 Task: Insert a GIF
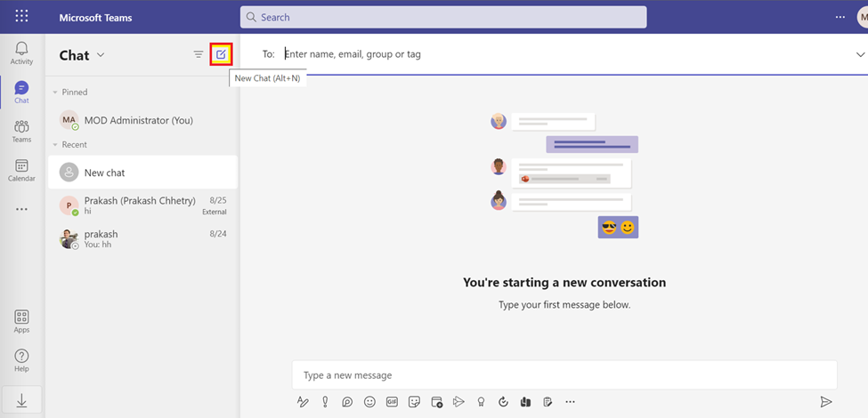[x=392, y=401]
